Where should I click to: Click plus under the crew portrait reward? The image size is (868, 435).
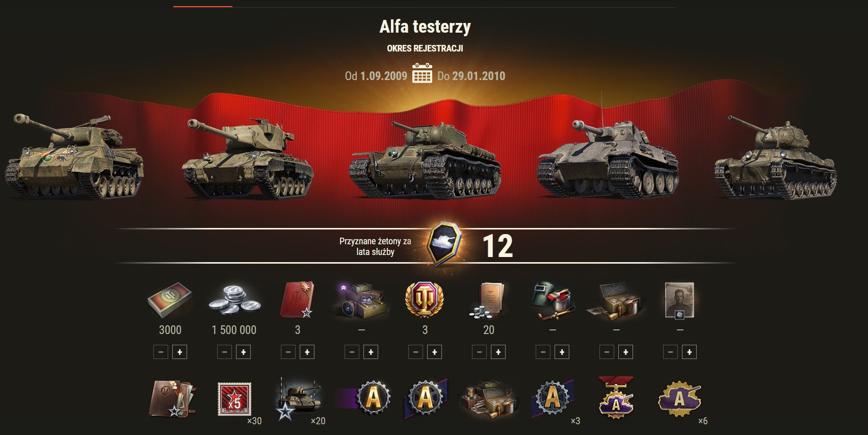tap(689, 352)
